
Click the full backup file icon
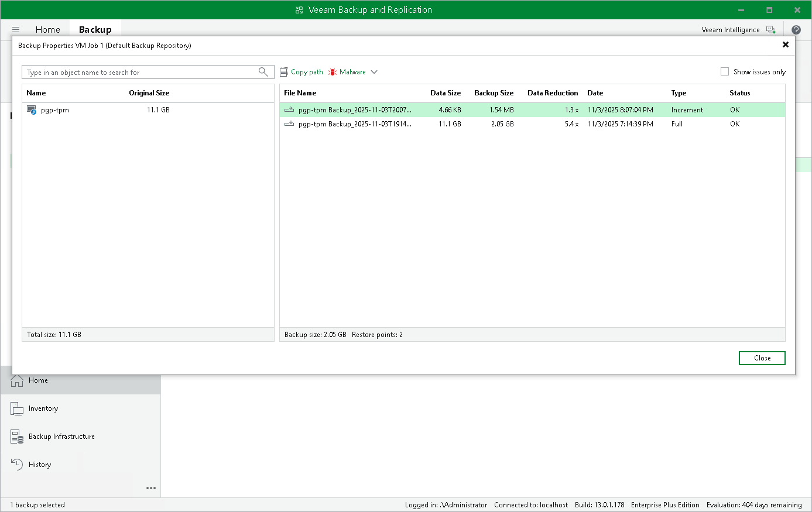[x=289, y=124]
